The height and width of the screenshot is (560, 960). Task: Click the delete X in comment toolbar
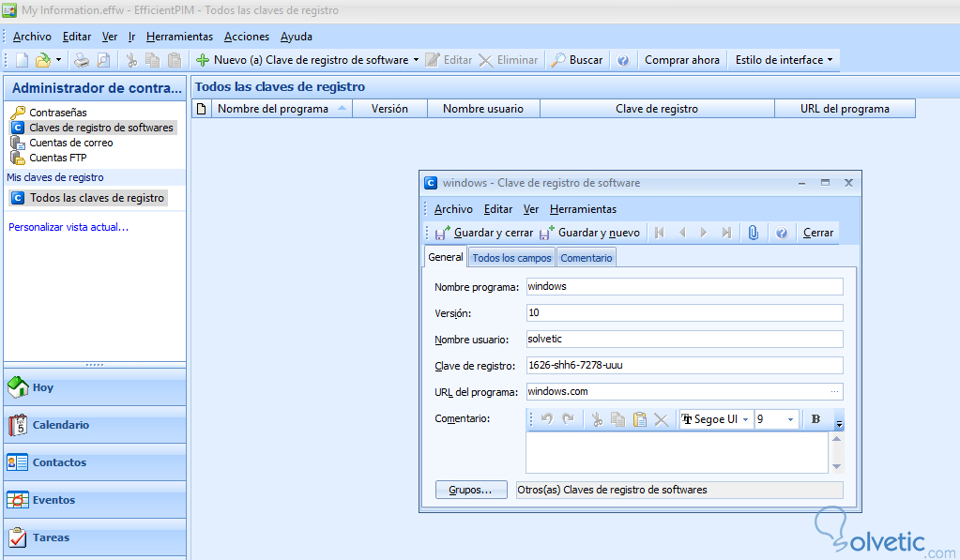point(661,419)
